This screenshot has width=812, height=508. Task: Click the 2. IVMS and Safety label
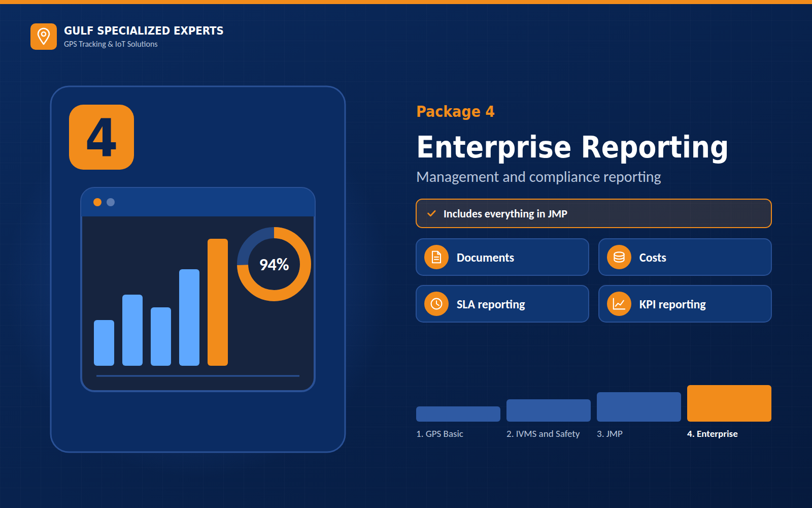click(x=543, y=434)
